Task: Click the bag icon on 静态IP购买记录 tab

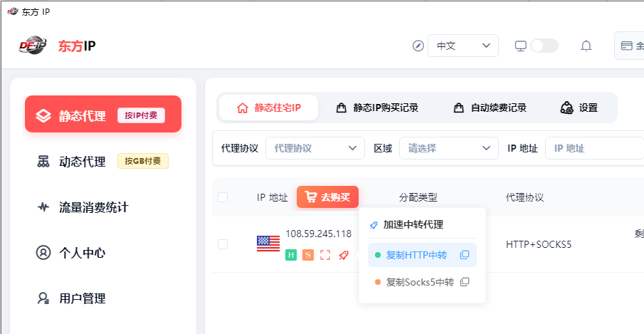Action: (x=341, y=108)
